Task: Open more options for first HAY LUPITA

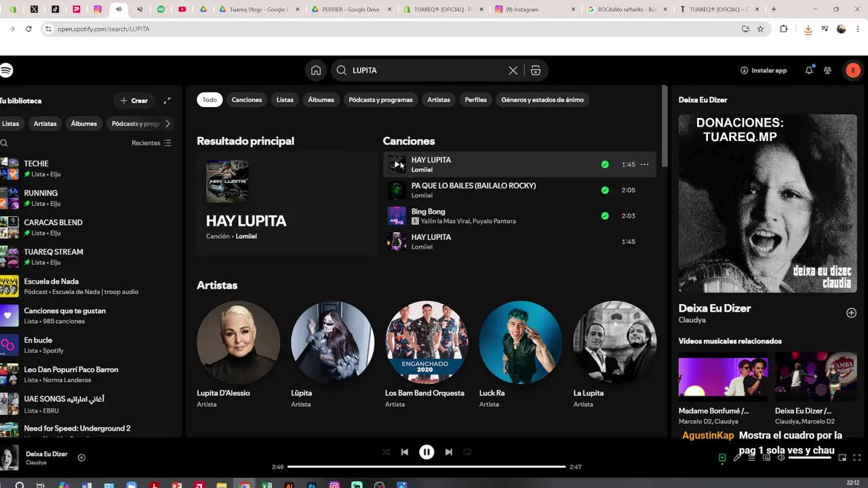Action: [x=644, y=164]
